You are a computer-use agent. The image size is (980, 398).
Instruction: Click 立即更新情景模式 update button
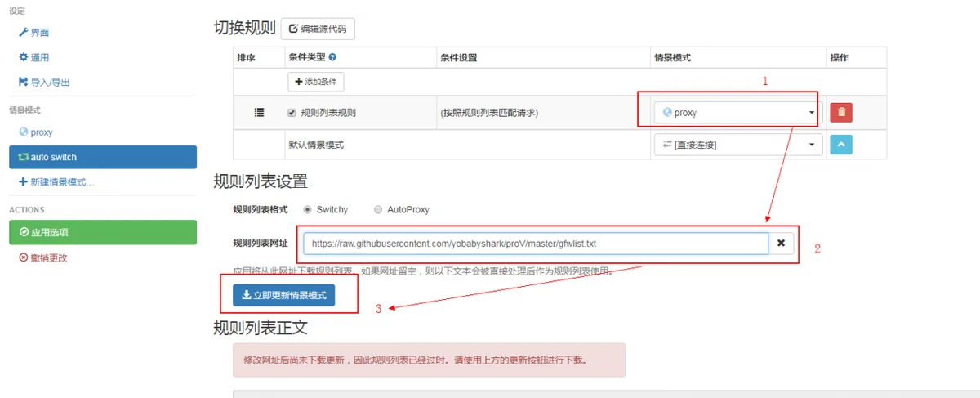coord(283,295)
